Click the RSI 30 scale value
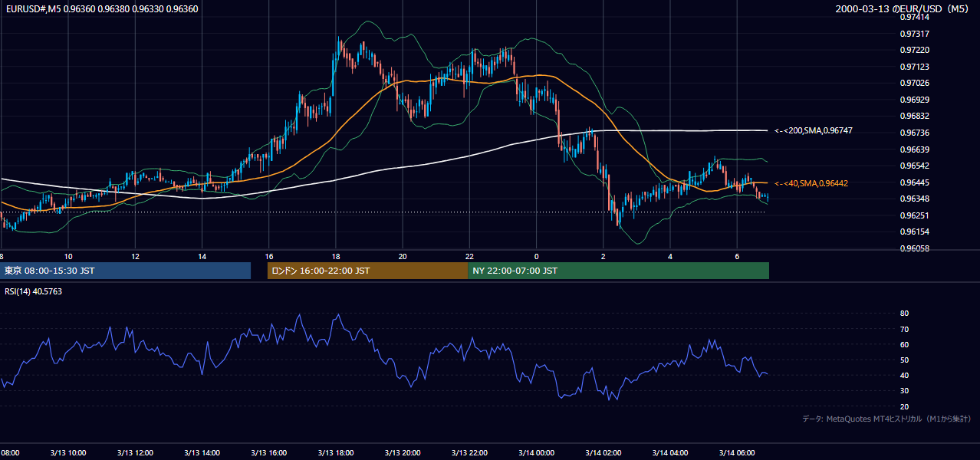 click(x=905, y=390)
